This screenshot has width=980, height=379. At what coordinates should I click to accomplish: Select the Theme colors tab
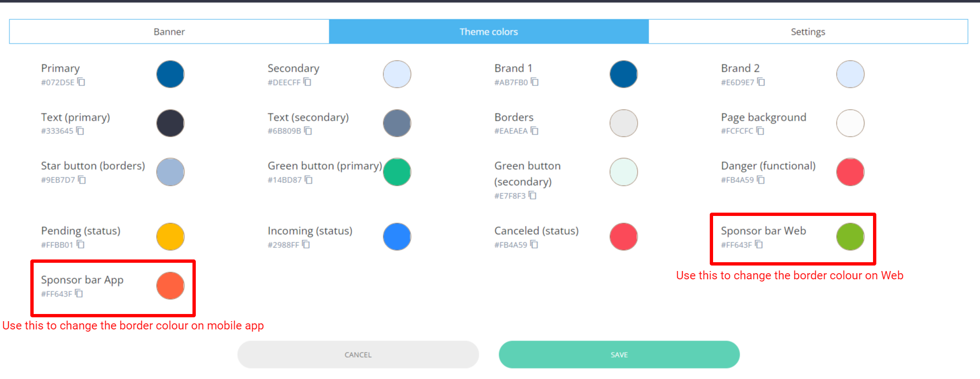489,32
